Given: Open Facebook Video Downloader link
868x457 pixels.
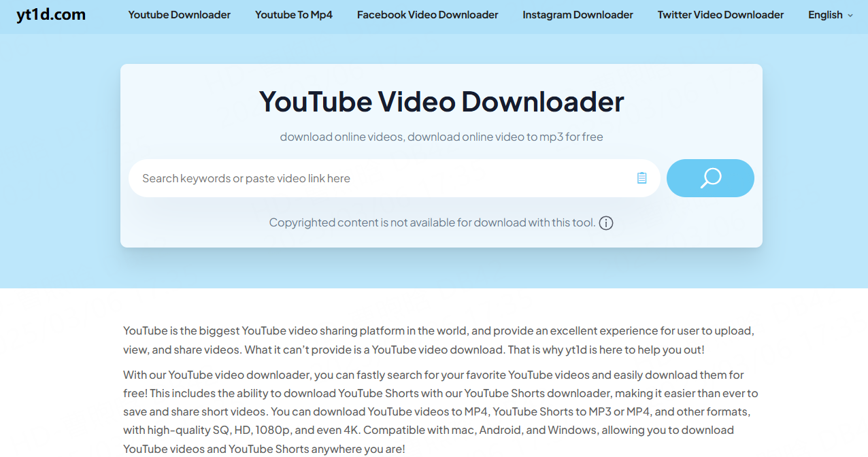Looking at the screenshot, I should coord(428,15).
